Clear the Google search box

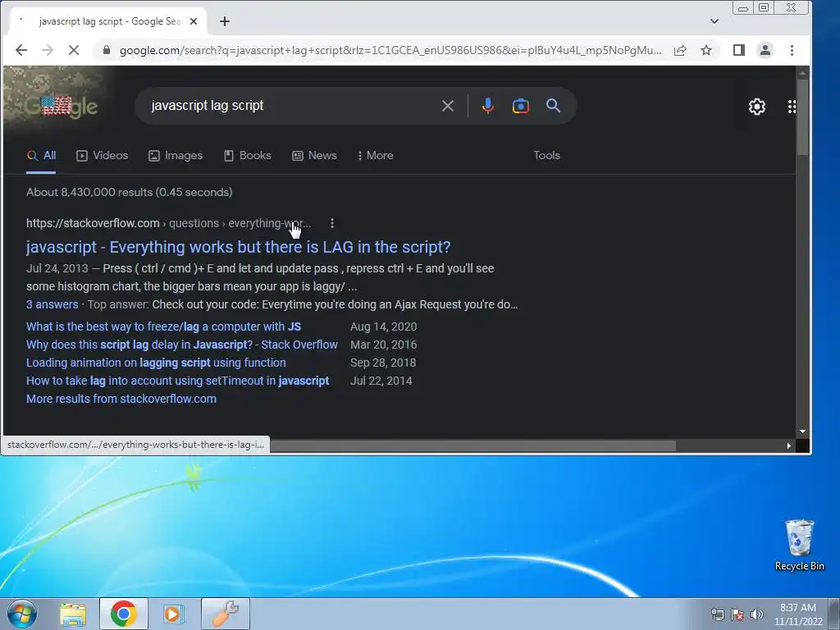pos(448,106)
